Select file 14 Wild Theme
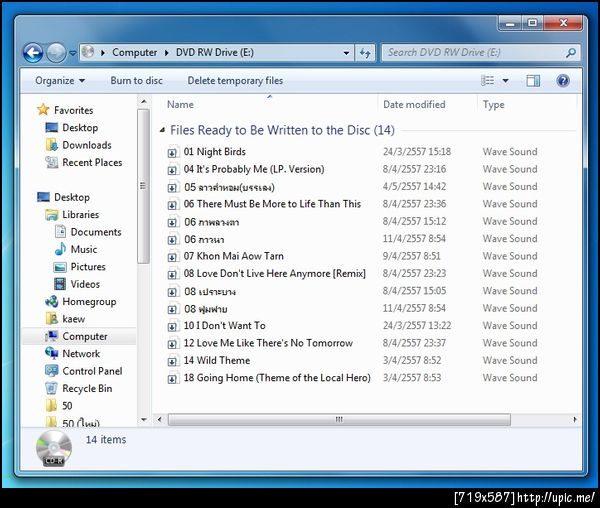 coord(217,360)
